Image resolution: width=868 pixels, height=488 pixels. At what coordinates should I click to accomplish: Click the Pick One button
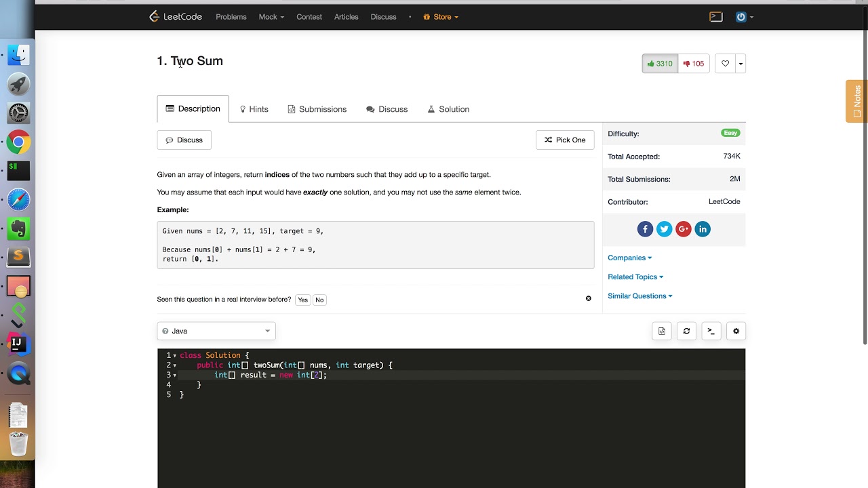coord(565,140)
